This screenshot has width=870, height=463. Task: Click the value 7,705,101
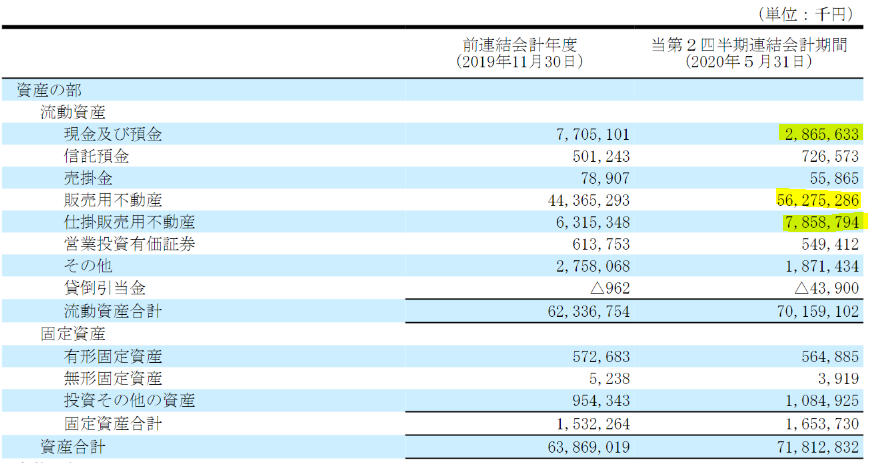tap(593, 134)
